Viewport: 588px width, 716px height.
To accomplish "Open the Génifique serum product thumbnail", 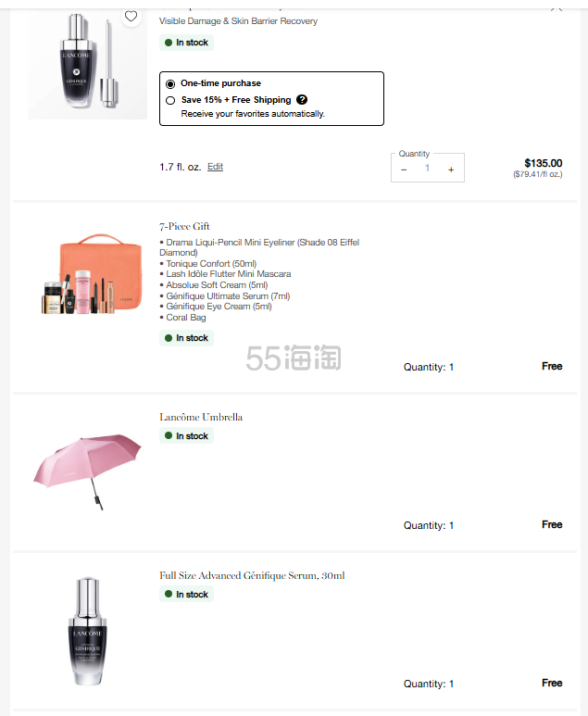I will (88, 64).
